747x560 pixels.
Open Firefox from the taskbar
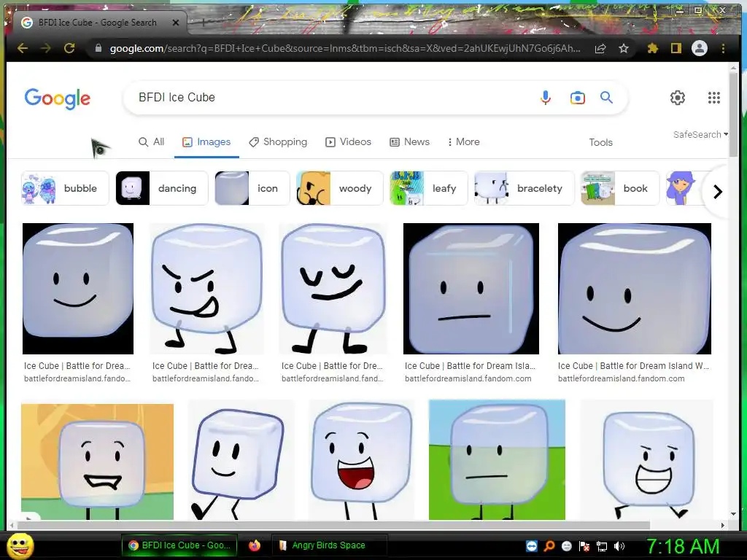pyautogui.click(x=255, y=545)
